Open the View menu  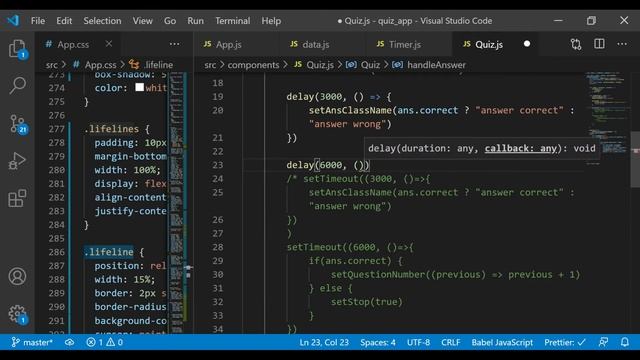point(142,21)
